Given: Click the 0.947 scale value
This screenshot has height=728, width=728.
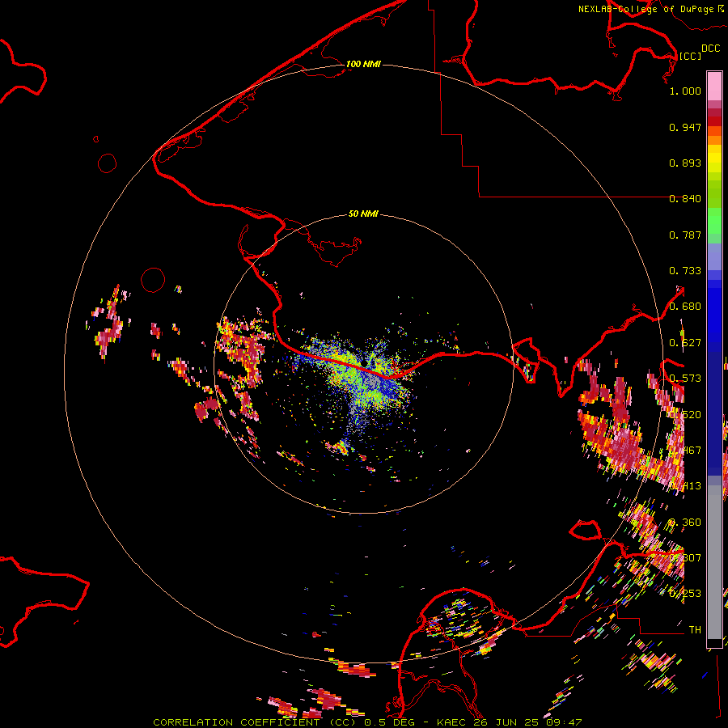Looking at the screenshot, I should (685, 127).
